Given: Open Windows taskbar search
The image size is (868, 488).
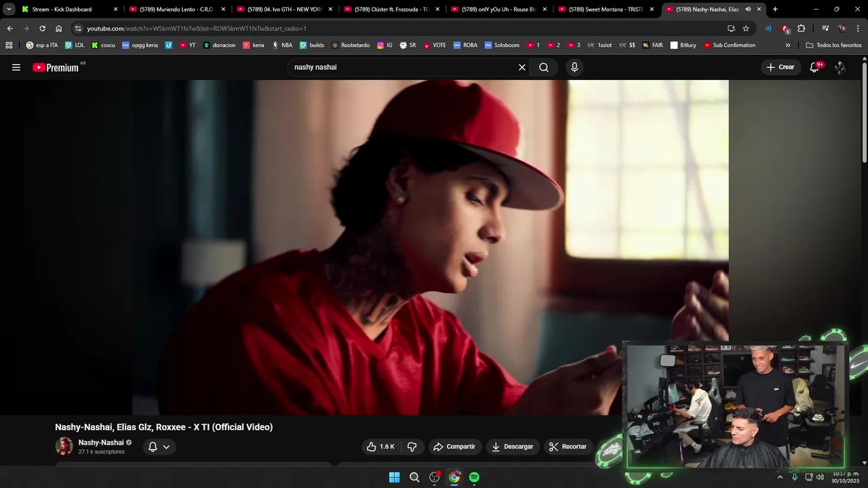Looking at the screenshot, I should point(414,477).
